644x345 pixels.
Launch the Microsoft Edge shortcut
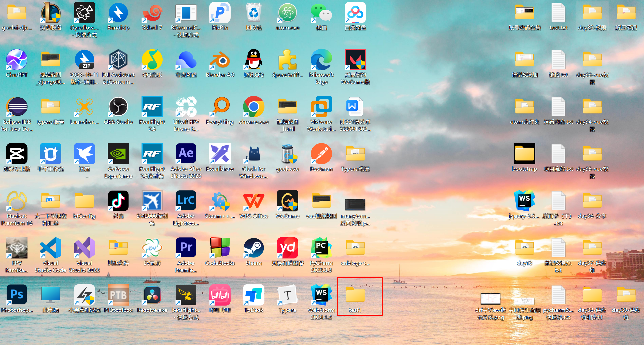click(321, 60)
